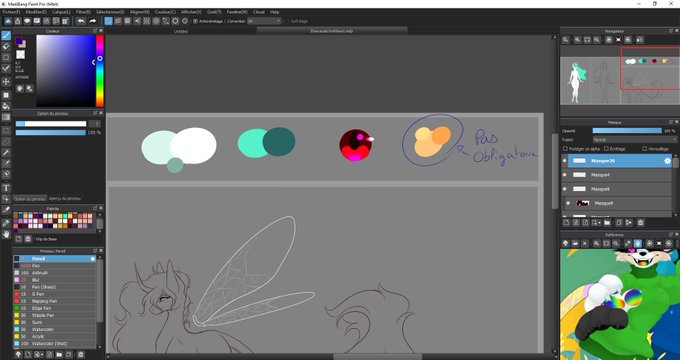Enable Protéger un alpha checkbox
Image resolution: width=680 pixels, height=360 pixels.
tap(565, 149)
